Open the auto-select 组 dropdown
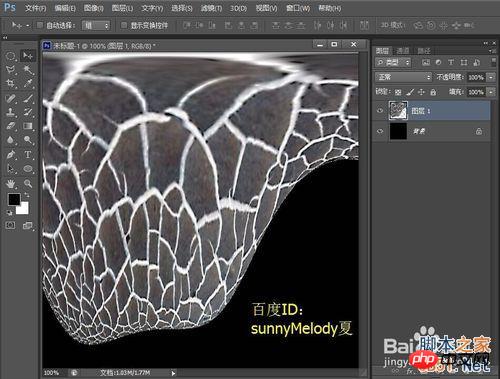Screen dimensions: 500x379 [x=96, y=25]
